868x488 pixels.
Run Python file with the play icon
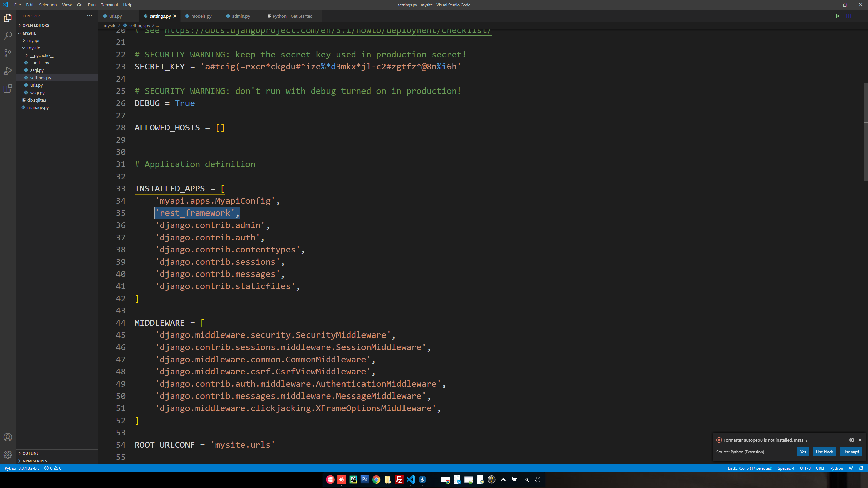[838, 16]
